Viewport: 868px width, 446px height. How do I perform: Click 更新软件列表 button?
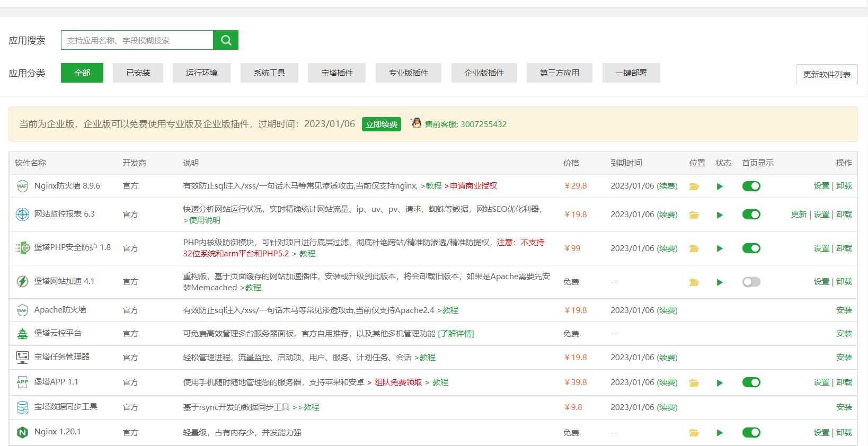(827, 74)
